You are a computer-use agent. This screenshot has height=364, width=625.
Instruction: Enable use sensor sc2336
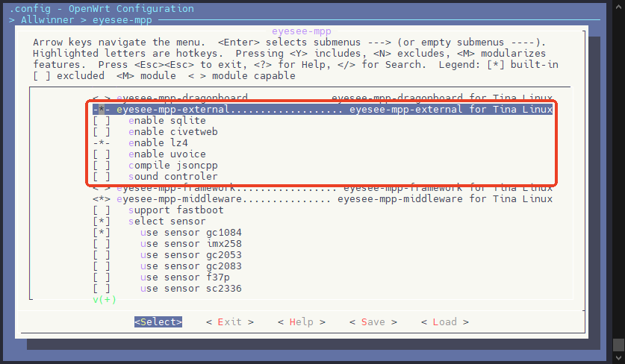tap(102, 289)
